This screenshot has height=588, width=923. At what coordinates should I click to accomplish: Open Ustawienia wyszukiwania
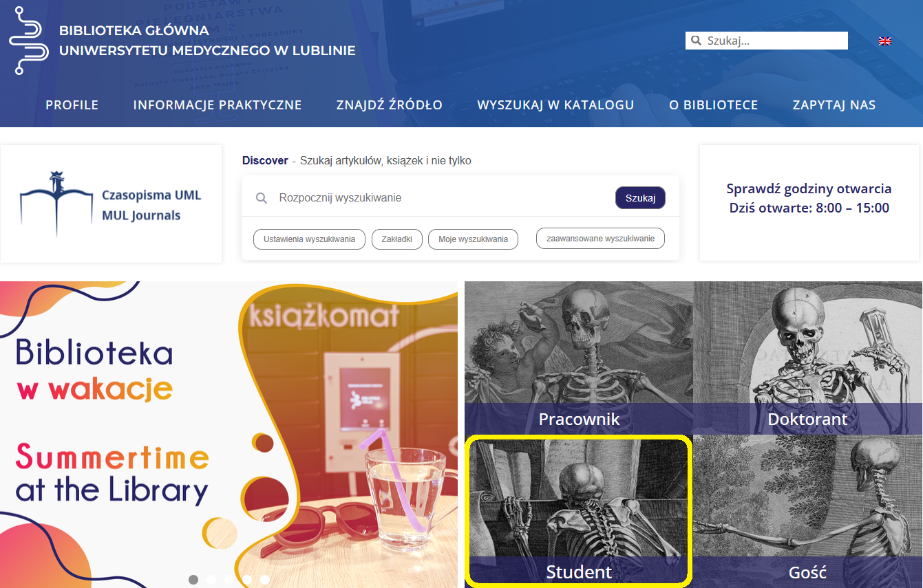pyautogui.click(x=309, y=239)
